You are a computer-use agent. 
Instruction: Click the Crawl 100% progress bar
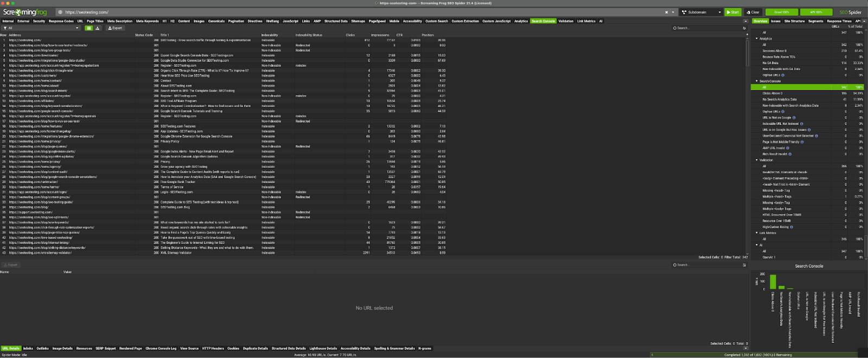point(781,12)
